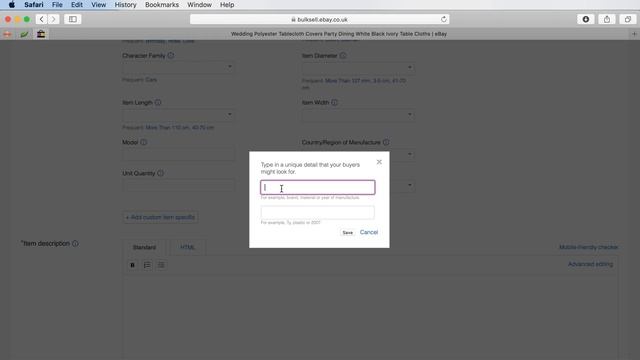640x360 pixels.
Task: Switch to the first pinned tab
Action: [7, 34]
